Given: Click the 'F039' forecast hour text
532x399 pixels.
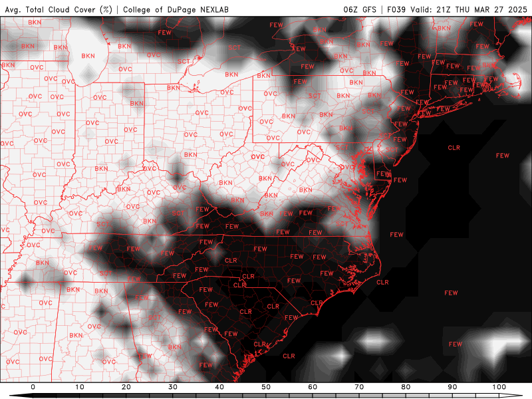Looking at the screenshot, I should (396, 9).
